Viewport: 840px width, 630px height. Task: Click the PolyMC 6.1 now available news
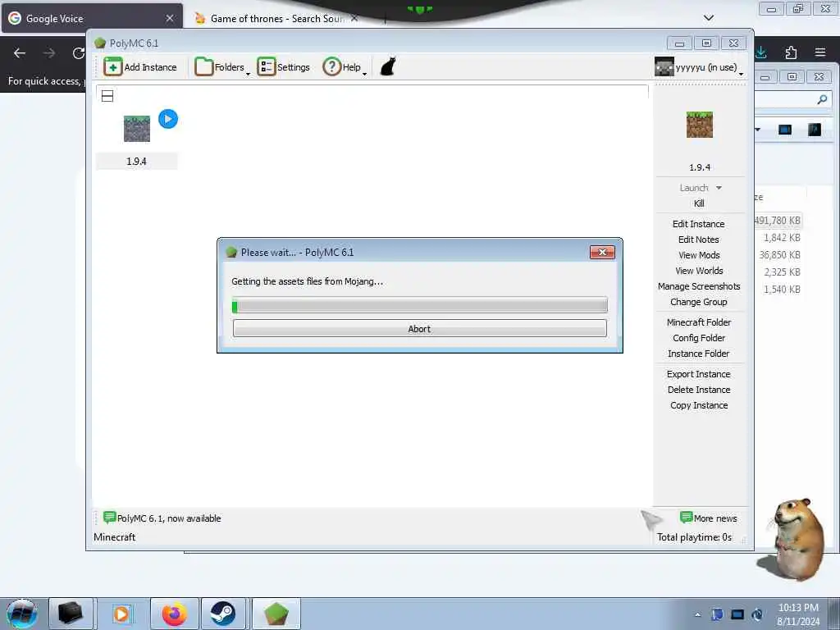tap(162, 518)
